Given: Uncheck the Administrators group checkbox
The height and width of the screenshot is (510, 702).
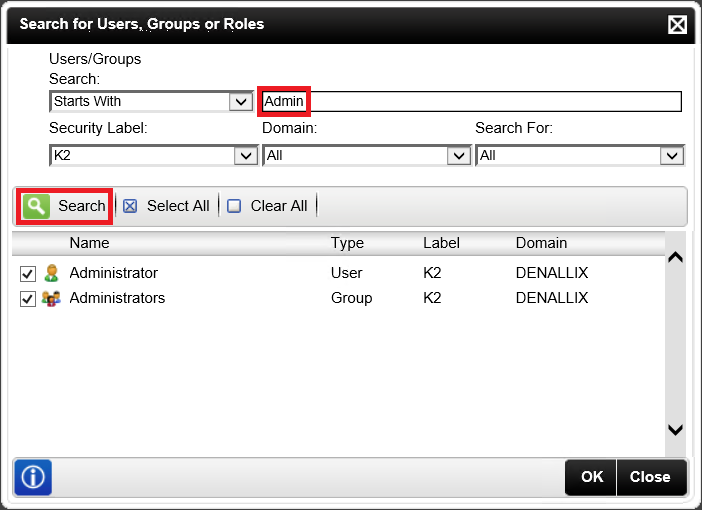Looking at the screenshot, I should (x=28, y=299).
